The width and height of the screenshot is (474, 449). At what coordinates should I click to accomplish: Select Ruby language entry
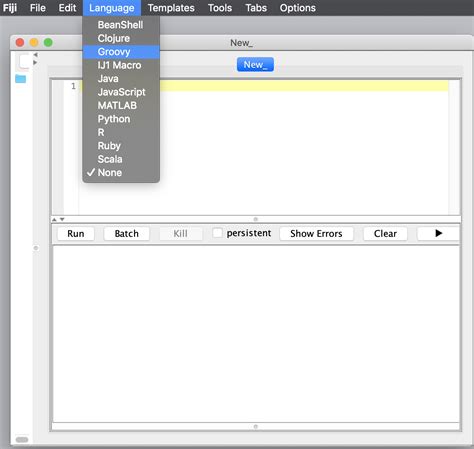(121, 146)
